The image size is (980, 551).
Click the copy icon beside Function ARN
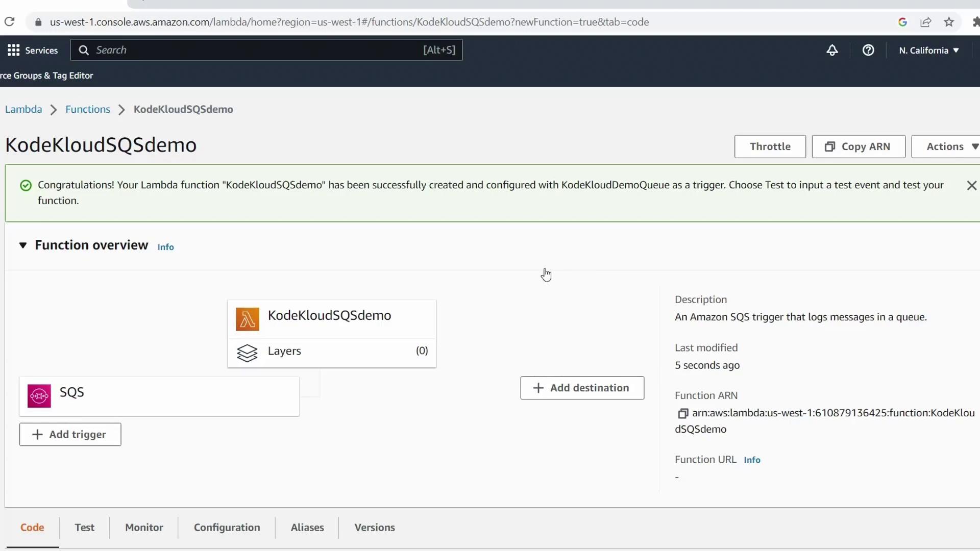pos(682,413)
